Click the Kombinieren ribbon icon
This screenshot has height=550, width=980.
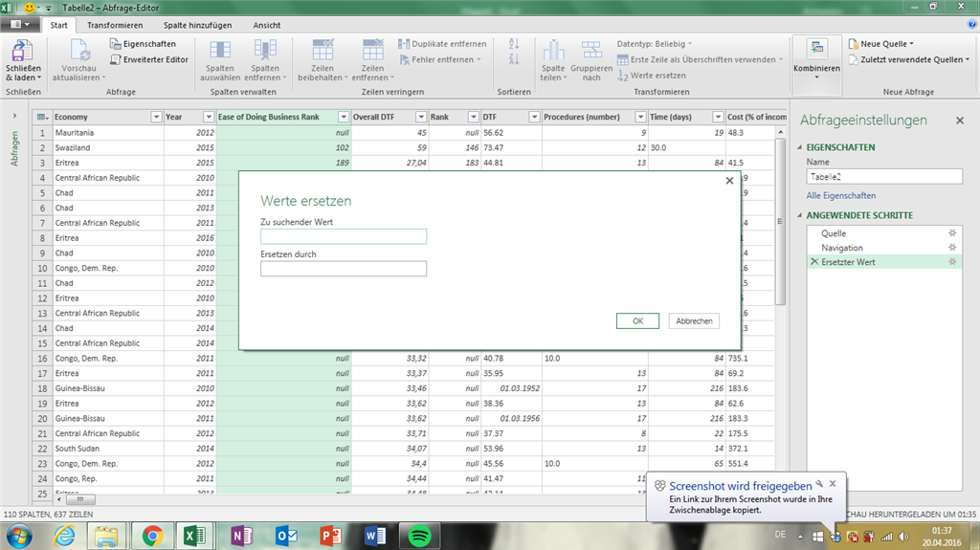(x=816, y=50)
